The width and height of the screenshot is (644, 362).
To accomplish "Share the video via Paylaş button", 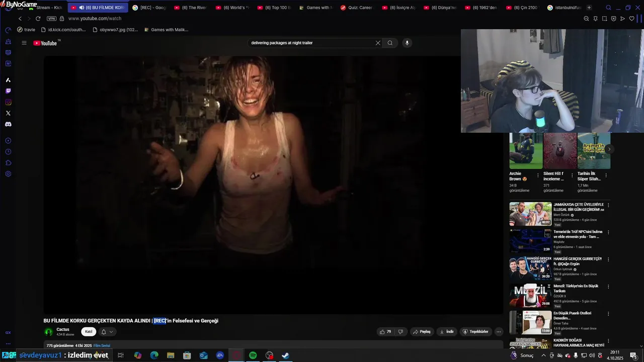I will point(422,332).
